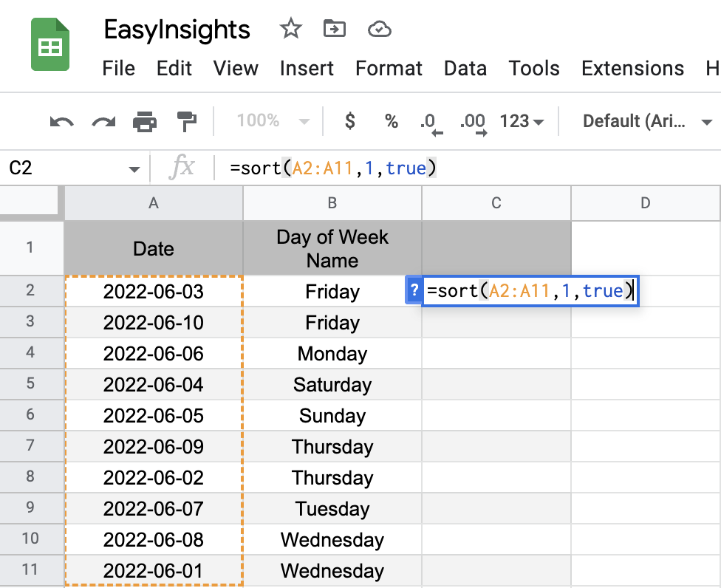Increase decimal places
The image size is (721, 588).
[473, 123]
